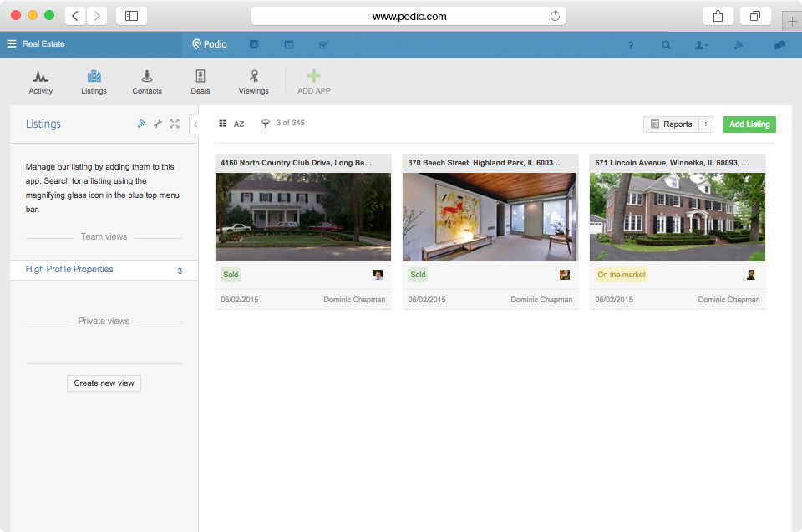Viewport: 802px width, 532px height.
Task: Click the wrench settings icon for Listings
Action: pos(158,124)
